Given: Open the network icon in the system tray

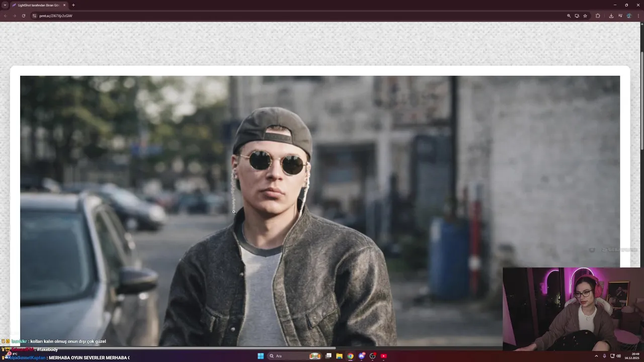Looking at the screenshot, I should [612, 356].
